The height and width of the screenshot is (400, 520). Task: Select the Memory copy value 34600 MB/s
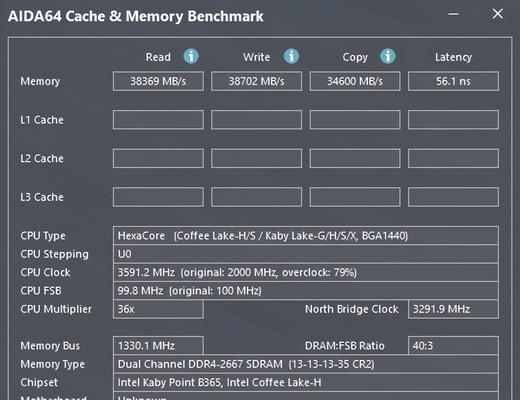tap(355, 81)
